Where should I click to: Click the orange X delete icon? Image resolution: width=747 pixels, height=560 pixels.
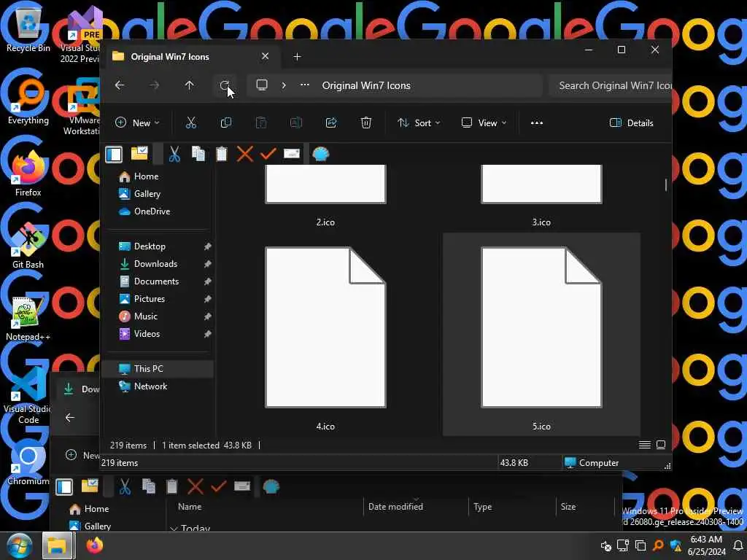pyautogui.click(x=245, y=154)
